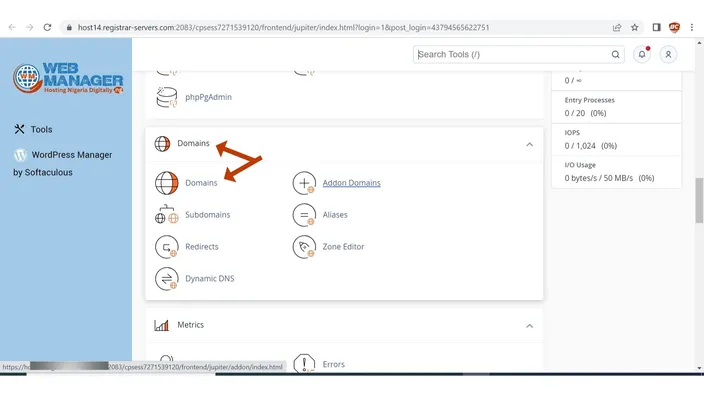Viewport: 704px width, 396px height.
Task: Open the notifications bell icon
Action: click(642, 54)
